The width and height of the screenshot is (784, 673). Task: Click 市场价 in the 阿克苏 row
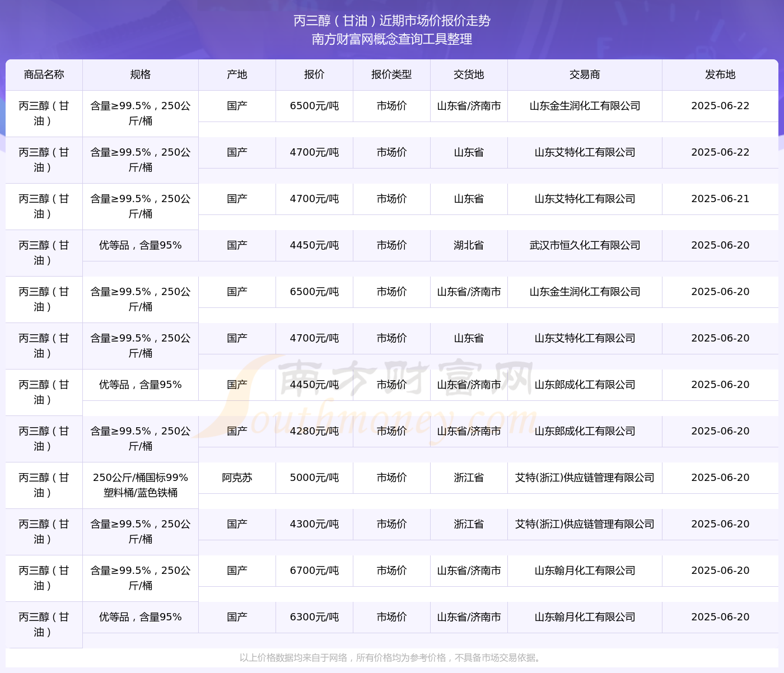point(391,478)
